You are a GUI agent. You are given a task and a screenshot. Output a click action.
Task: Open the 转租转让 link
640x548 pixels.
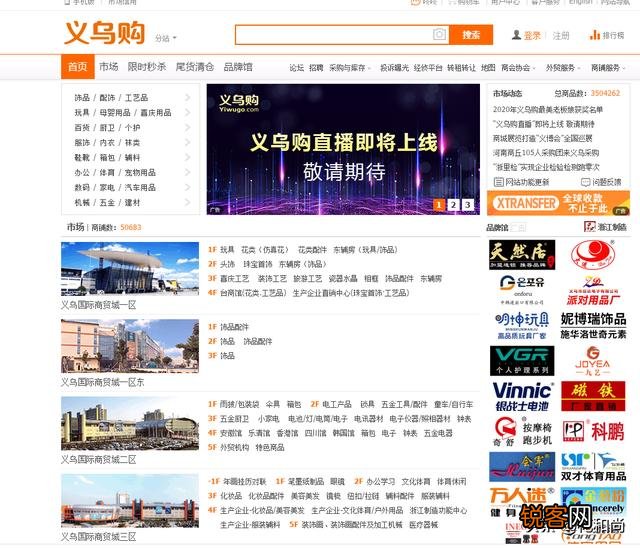point(461,68)
